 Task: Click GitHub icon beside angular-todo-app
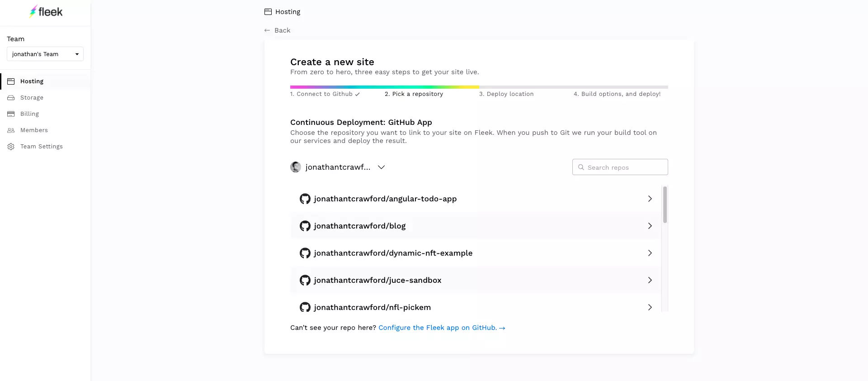click(305, 199)
